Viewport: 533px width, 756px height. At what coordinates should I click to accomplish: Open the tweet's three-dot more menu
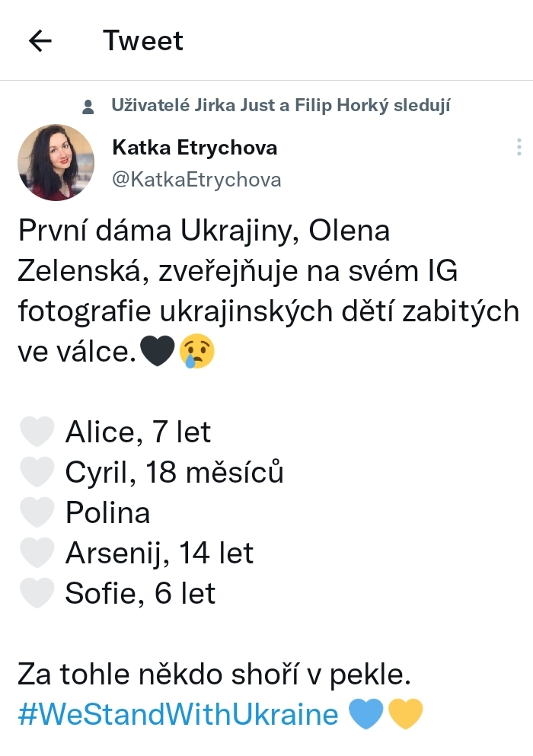point(519,147)
